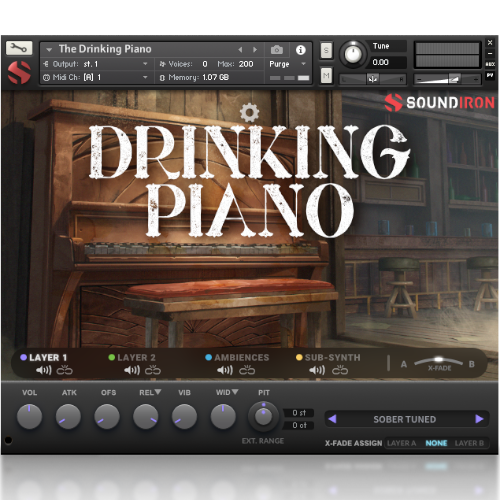Image resolution: width=500 pixels, height=500 pixels.
Task: Click the AUX button at header right edge
Action: click(490, 64)
